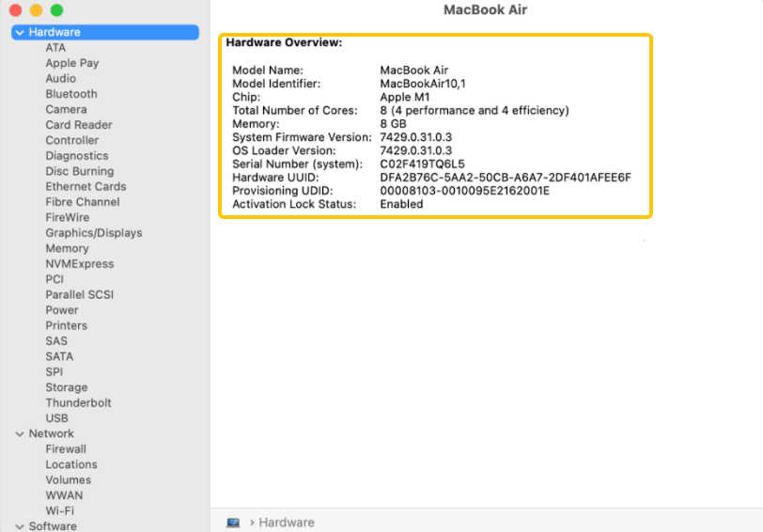The image size is (763, 532).
Task: Collapse the Hardware section chevron
Action: tap(19, 33)
